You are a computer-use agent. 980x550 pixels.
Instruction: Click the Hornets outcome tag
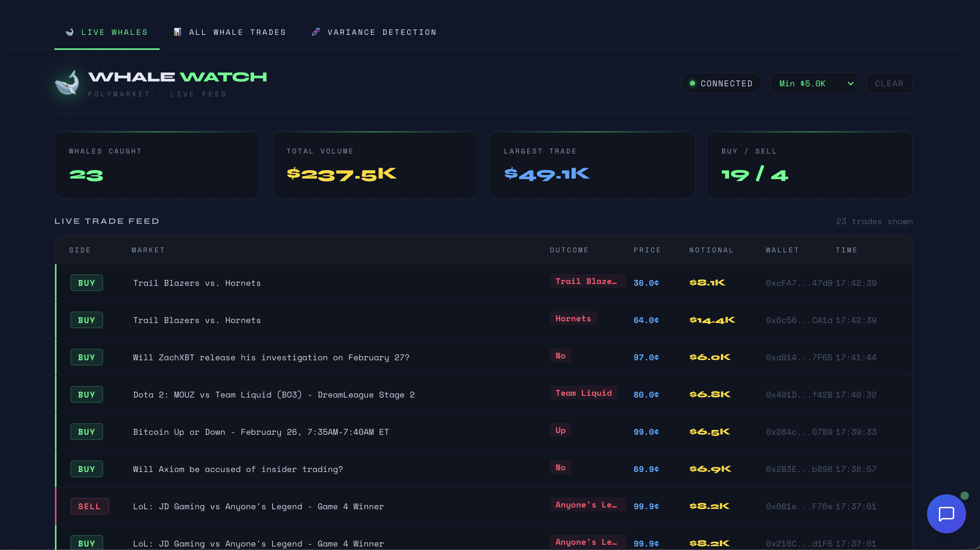(x=573, y=319)
